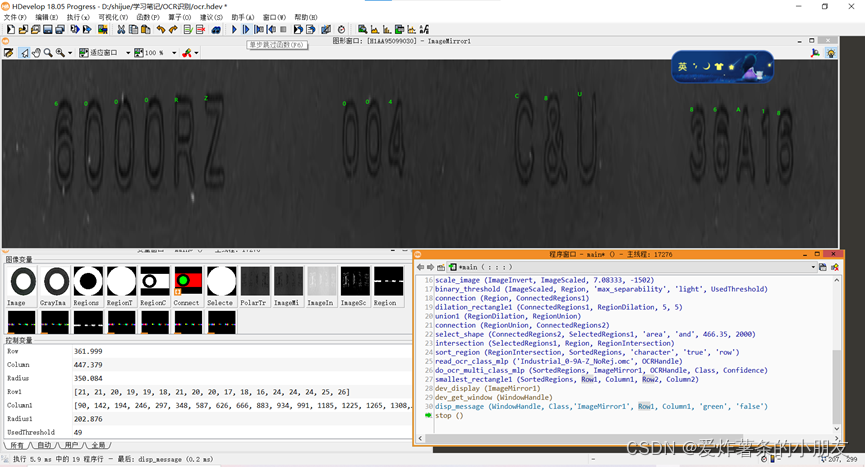Screen dimensions: 865x467
Task: Click the Step Out icon
Action: [271, 29]
